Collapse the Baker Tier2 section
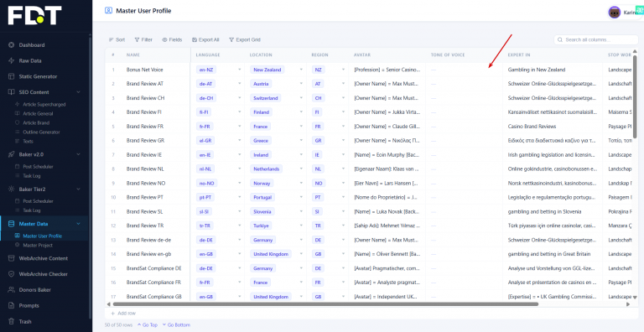 coord(79,189)
